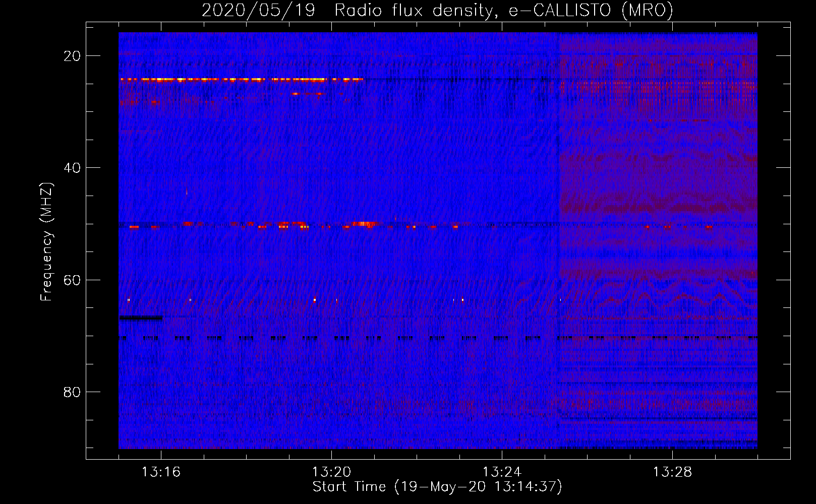Click the 60 frequency tick label
The width and height of the screenshot is (816, 504).
point(73,280)
